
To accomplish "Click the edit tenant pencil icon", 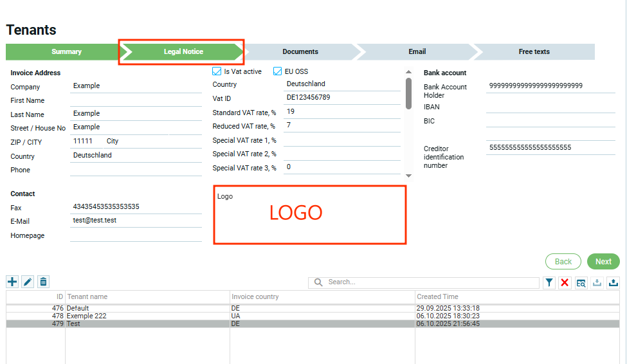I will 28,282.
